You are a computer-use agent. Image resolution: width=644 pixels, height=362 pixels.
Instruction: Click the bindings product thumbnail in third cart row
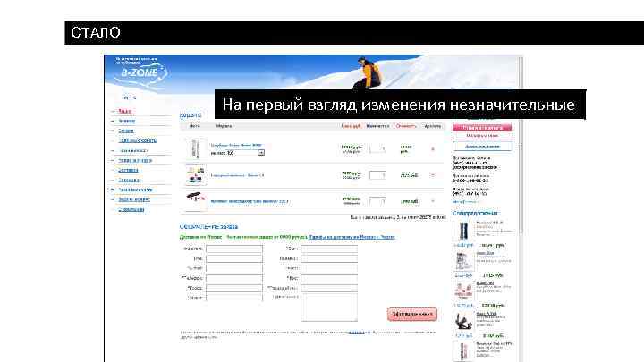[x=196, y=201]
